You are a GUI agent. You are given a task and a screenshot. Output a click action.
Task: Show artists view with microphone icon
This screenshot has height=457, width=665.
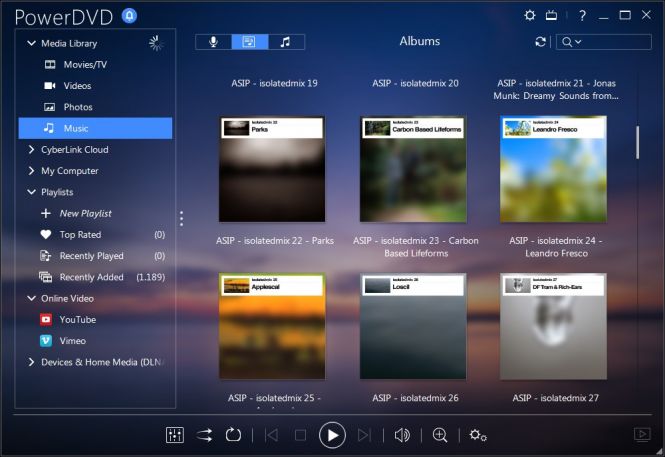[x=213, y=42]
